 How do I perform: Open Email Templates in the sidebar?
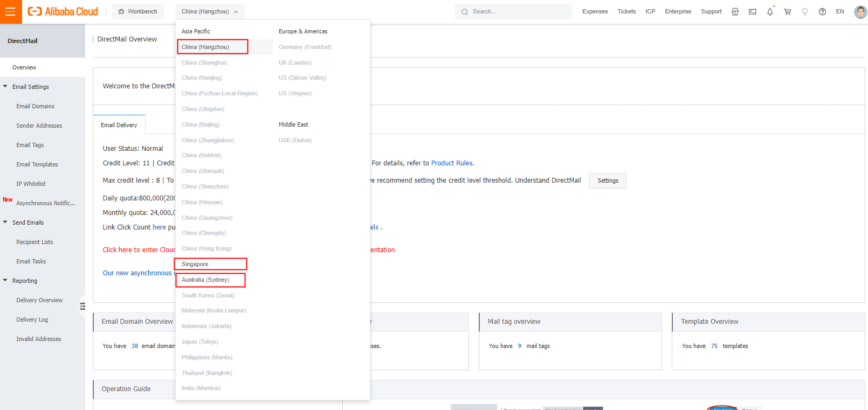37,164
